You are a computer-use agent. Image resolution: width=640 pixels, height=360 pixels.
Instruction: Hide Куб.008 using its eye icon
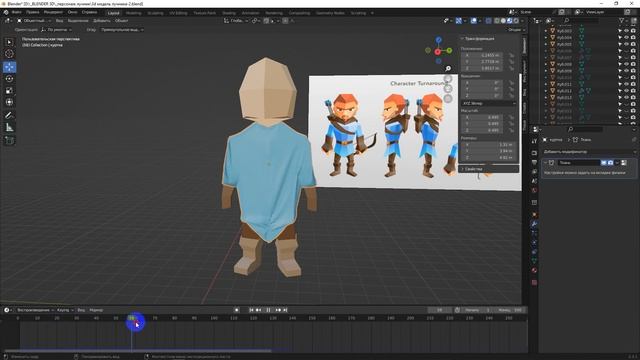click(x=626, y=64)
